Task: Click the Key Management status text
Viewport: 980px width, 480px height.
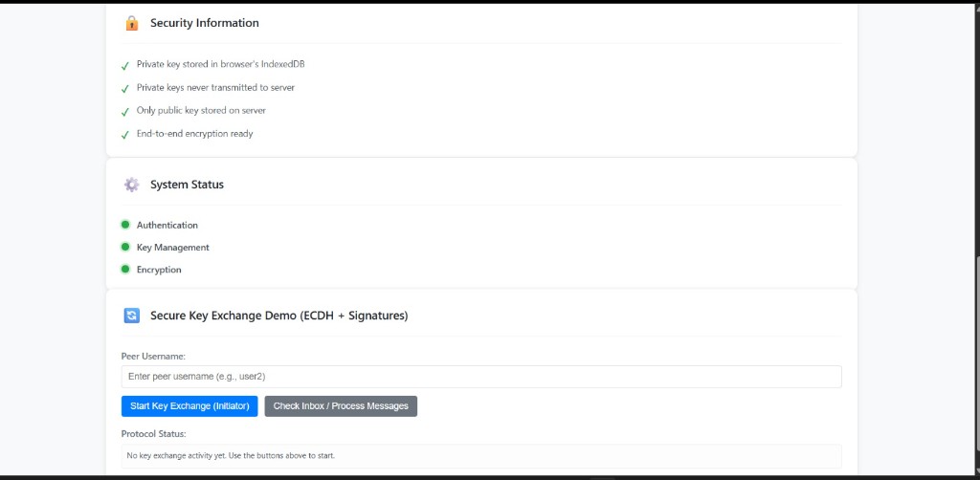Action: (x=173, y=248)
